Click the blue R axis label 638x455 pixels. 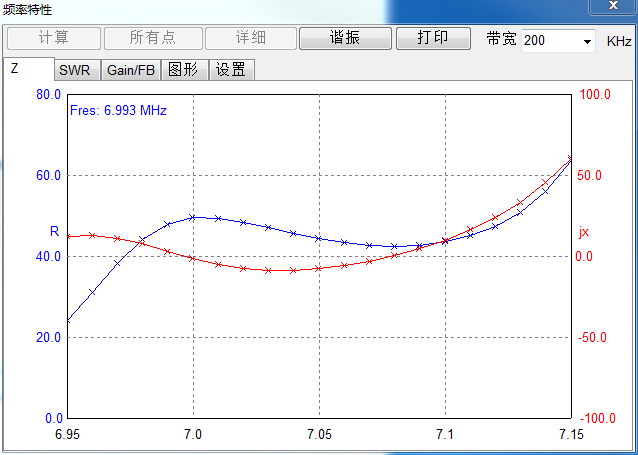(x=55, y=231)
